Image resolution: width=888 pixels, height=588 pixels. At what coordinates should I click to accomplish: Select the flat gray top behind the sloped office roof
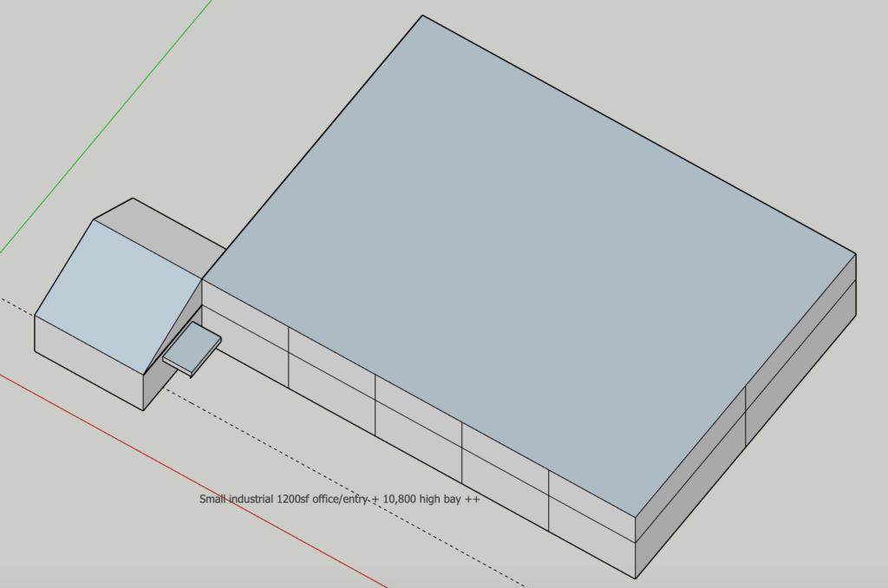(x=160, y=238)
